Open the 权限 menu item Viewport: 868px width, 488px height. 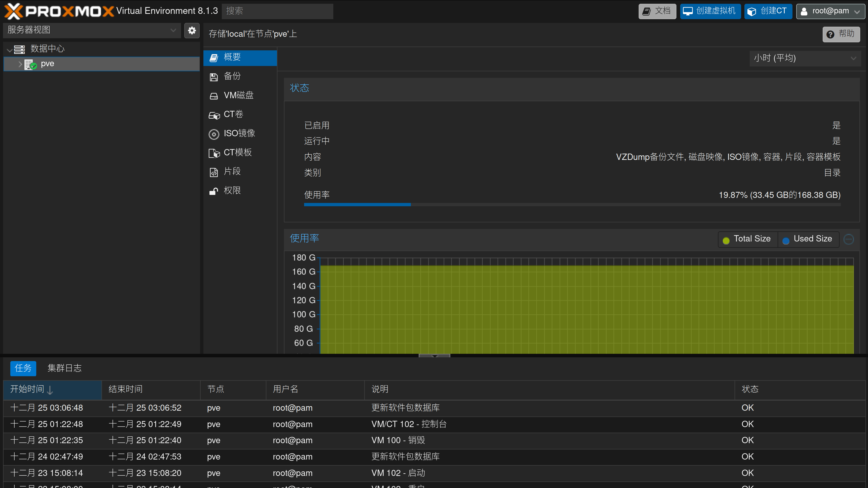[x=240, y=191]
